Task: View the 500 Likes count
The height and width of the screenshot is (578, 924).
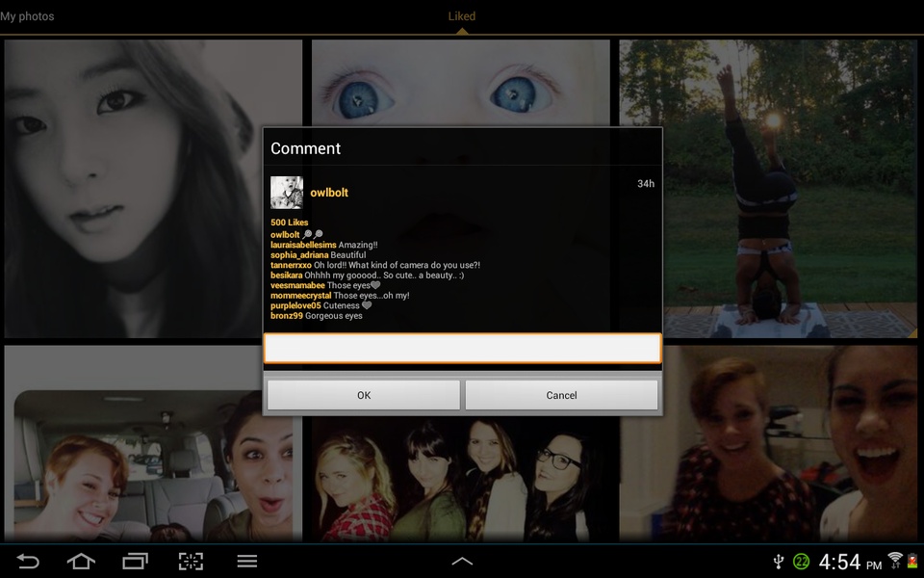Action: tap(290, 223)
